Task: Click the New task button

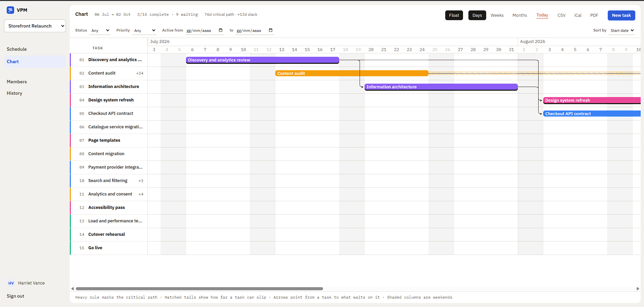Action: point(621,15)
